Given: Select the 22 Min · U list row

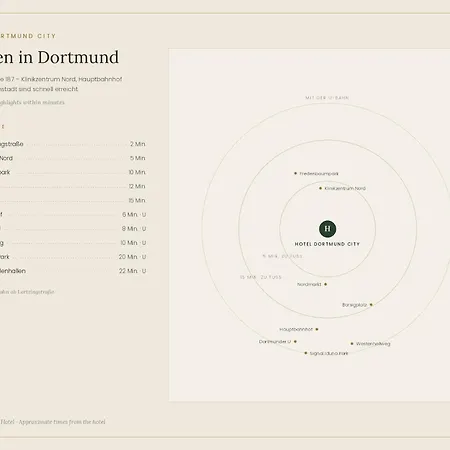Looking at the screenshot, I should click(x=73, y=271).
